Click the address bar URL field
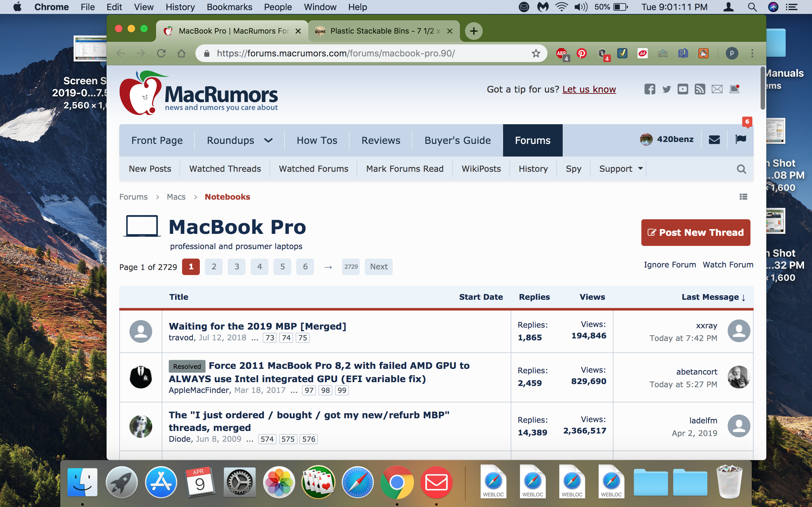812x507 pixels. [x=336, y=53]
